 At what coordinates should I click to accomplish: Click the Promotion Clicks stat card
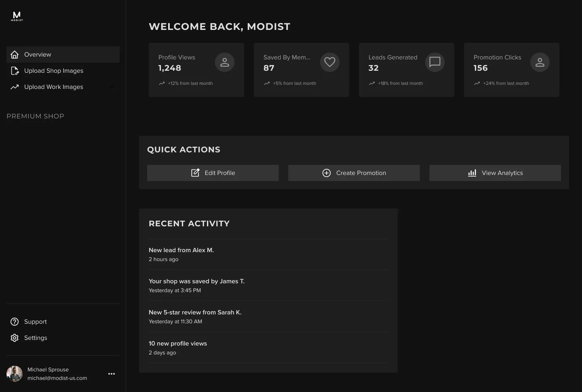pyautogui.click(x=511, y=70)
